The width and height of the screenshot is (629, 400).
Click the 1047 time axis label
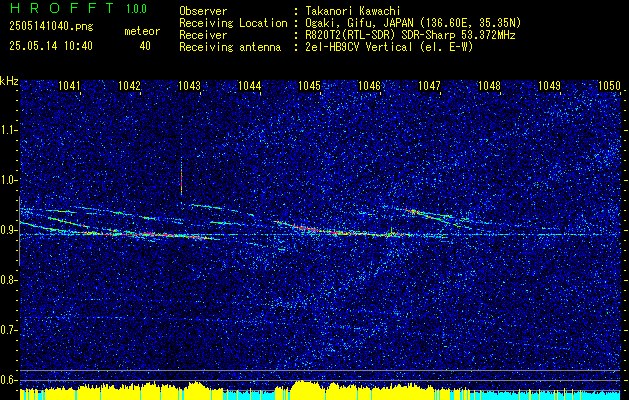tap(430, 86)
